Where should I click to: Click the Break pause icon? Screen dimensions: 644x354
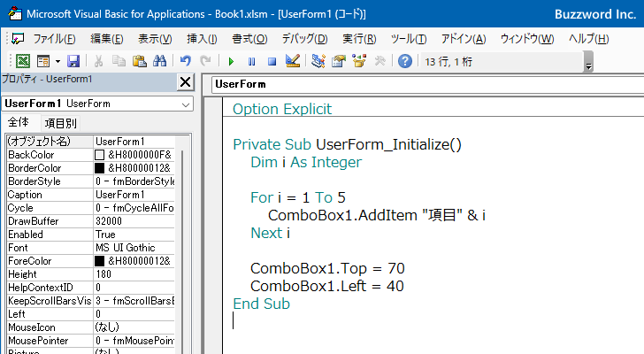click(x=251, y=62)
